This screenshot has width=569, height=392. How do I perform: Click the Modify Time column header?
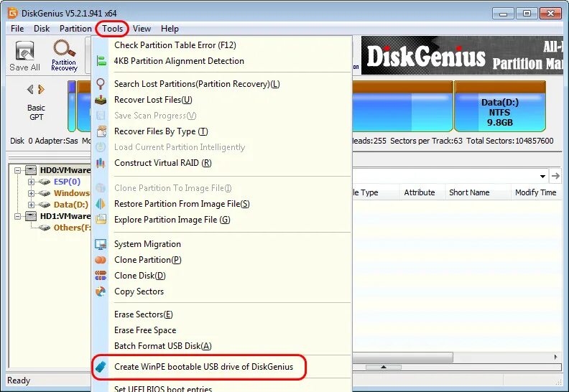coord(536,192)
